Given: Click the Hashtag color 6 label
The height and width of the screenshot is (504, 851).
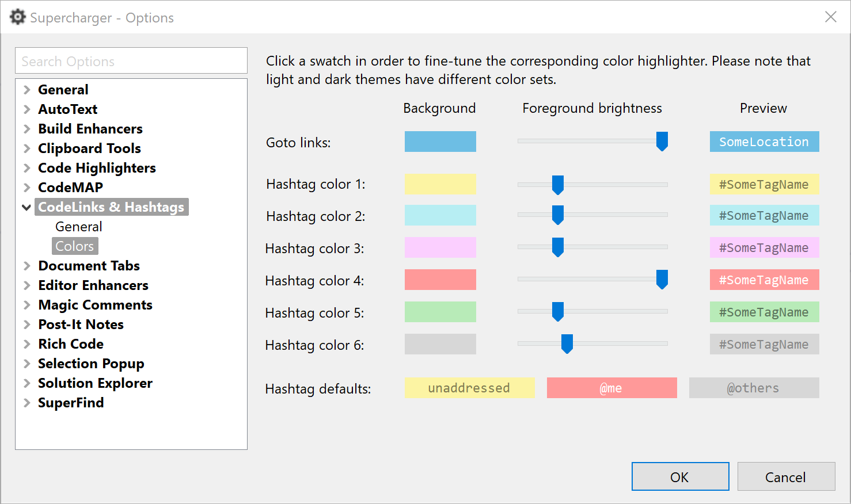Looking at the screenshot, I should point(315,345).
